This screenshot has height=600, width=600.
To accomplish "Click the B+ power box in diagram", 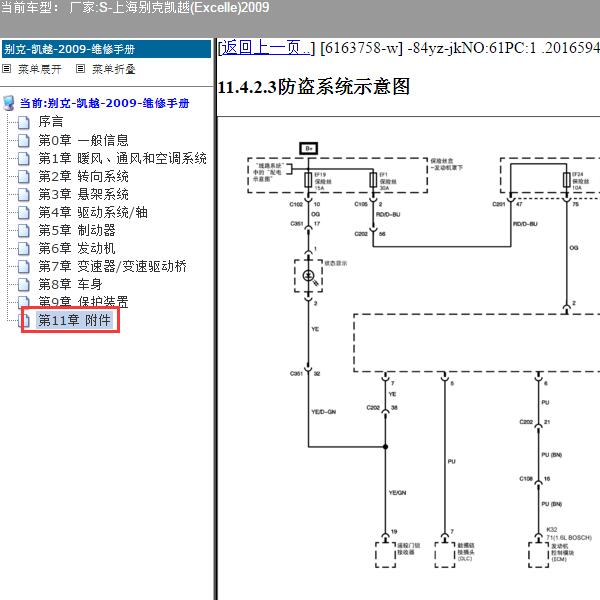I will point(308,148).
